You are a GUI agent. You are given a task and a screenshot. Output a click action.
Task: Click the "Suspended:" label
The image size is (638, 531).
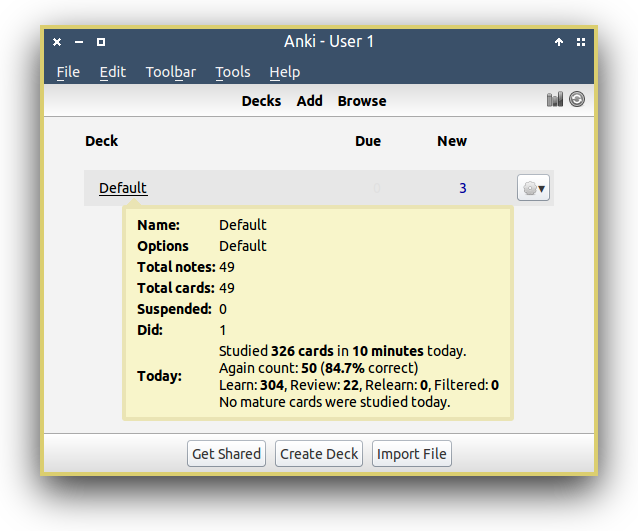tap(175, 309)
